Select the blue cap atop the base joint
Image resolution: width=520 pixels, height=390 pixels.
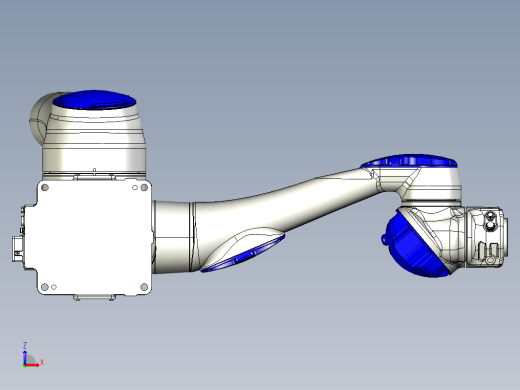(94, 99)
